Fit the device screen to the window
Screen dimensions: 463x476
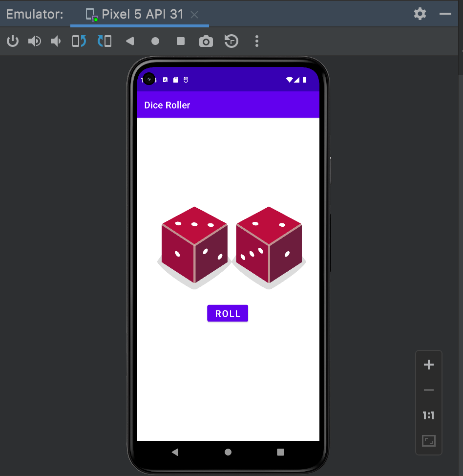pos(428,440)
